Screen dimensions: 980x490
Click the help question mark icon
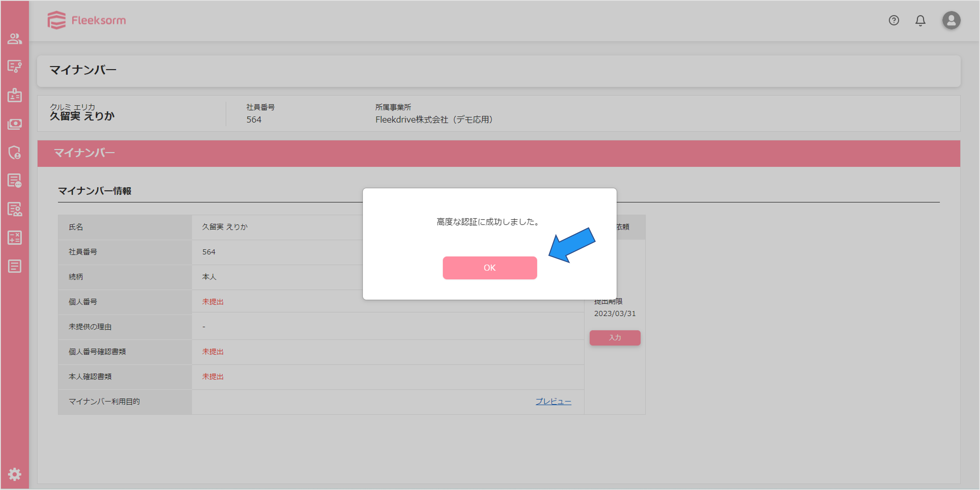[894, 20]
